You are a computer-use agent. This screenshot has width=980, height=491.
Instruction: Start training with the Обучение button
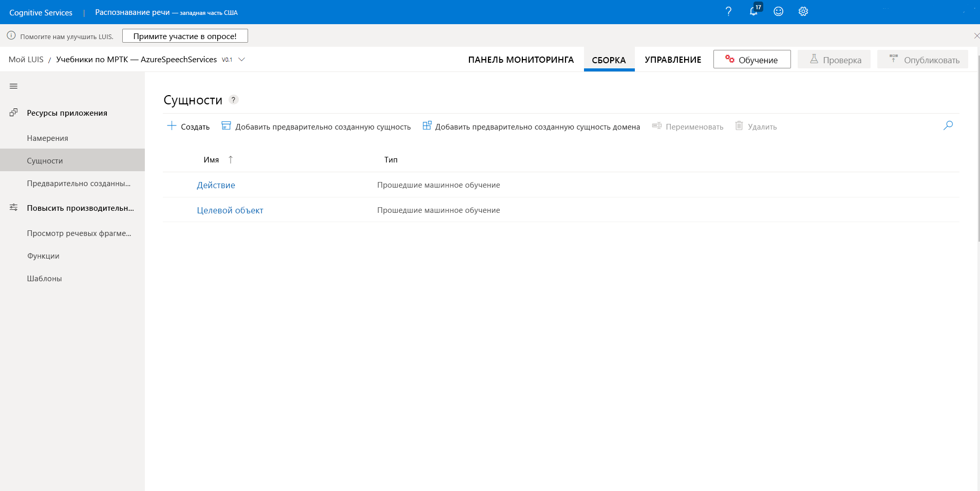click(x=751, y=59)
